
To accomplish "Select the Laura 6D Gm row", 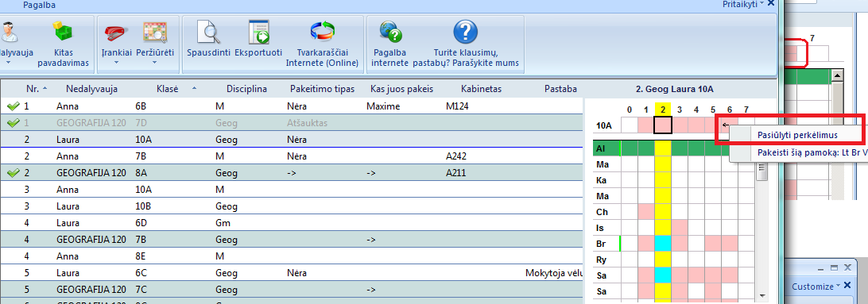I will [293, 223].
